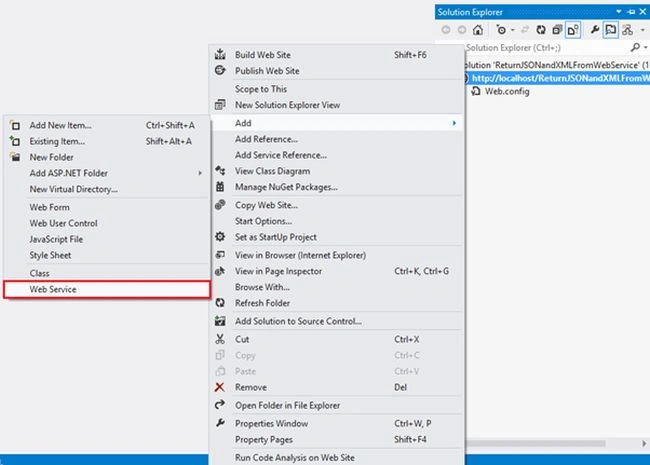This screenshot has width=650, height=465.
Task: Click the Copy Web Site icon
Action: point(220,205)
